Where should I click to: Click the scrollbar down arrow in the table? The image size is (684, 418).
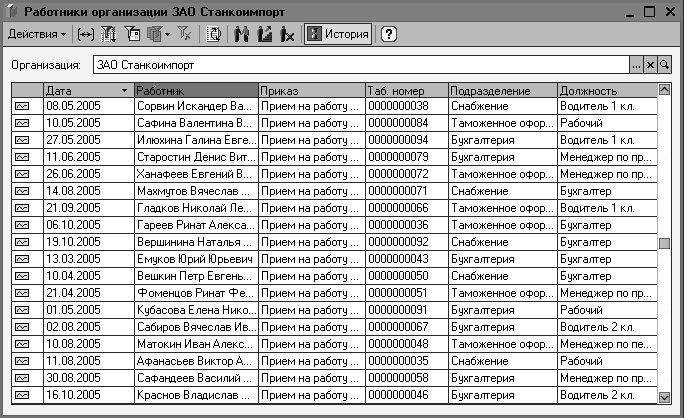point(664,397)
